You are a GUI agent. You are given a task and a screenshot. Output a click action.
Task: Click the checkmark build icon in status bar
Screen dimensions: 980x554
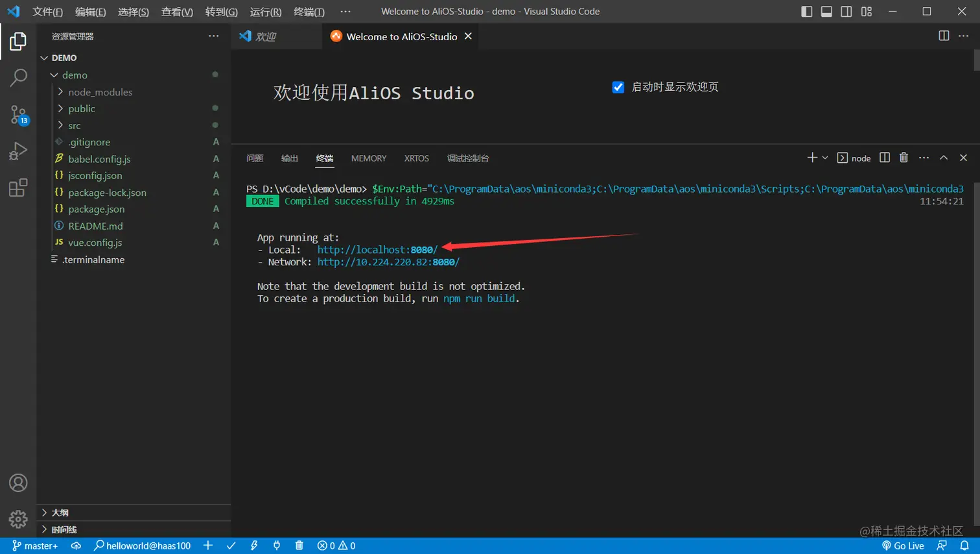231,546
